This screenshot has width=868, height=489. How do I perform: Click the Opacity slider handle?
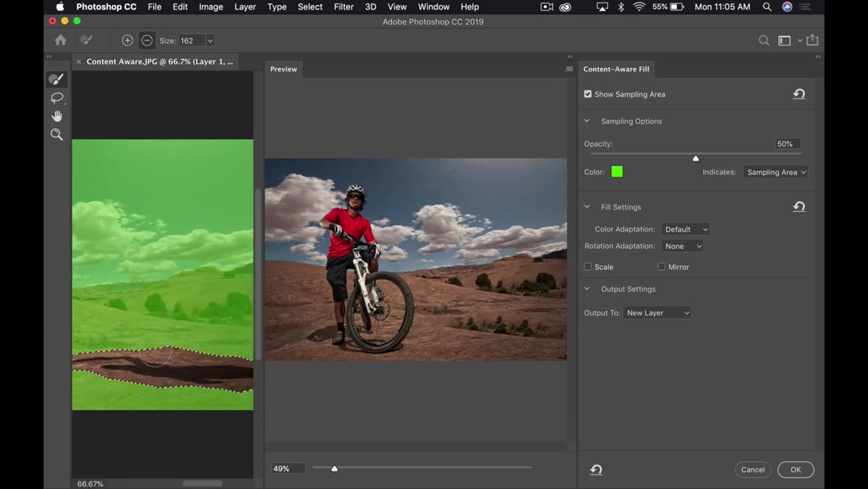point(696,158)
